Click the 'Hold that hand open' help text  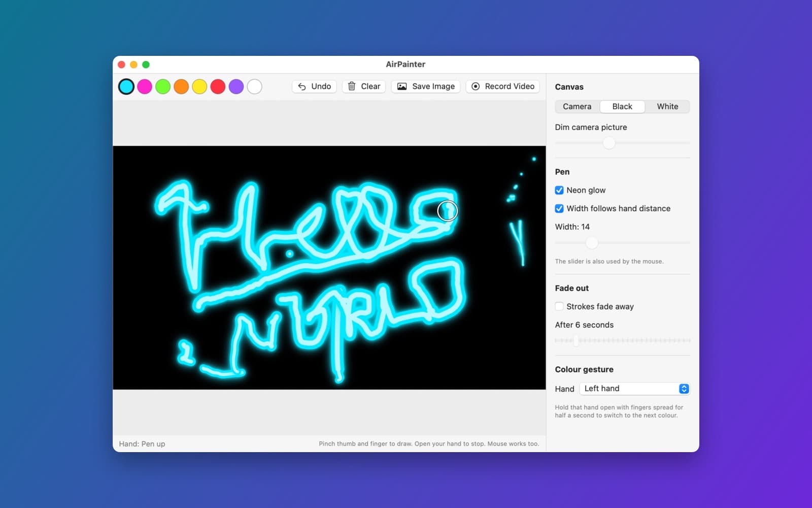[619, 411]
